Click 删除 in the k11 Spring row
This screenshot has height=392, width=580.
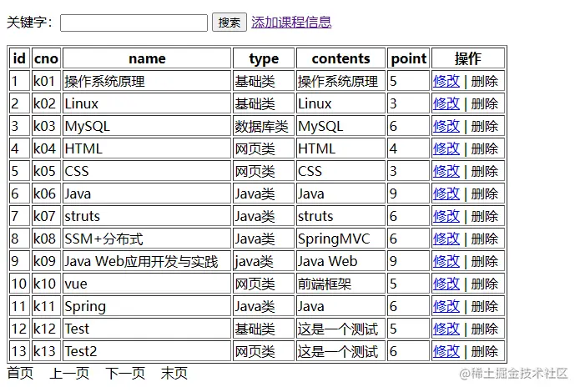(x=485, y=307)
